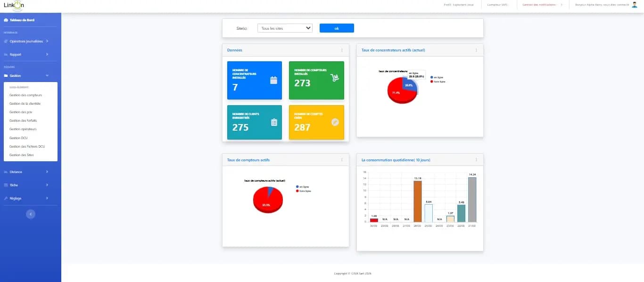Select the comptes créés tile value 287

pyautogui.click(x=303, y=127)
